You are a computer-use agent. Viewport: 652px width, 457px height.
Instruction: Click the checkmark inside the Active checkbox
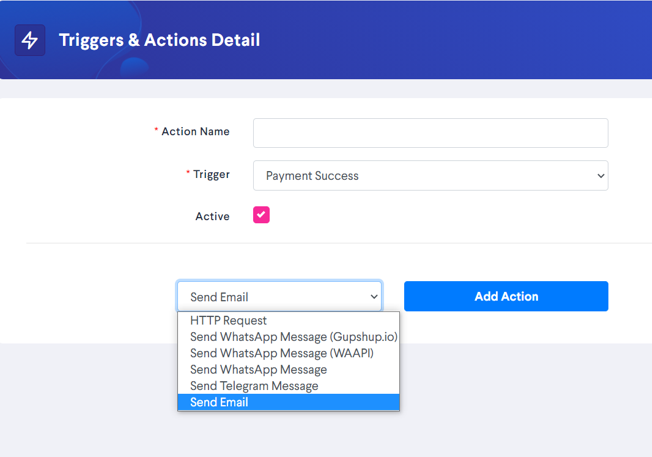tap(261, 215)
